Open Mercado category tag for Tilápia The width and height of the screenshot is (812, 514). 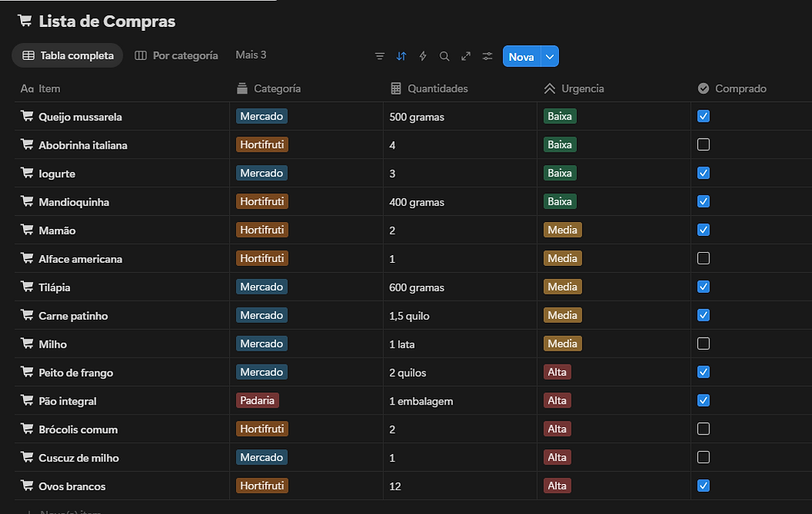[x=261, y=287]
